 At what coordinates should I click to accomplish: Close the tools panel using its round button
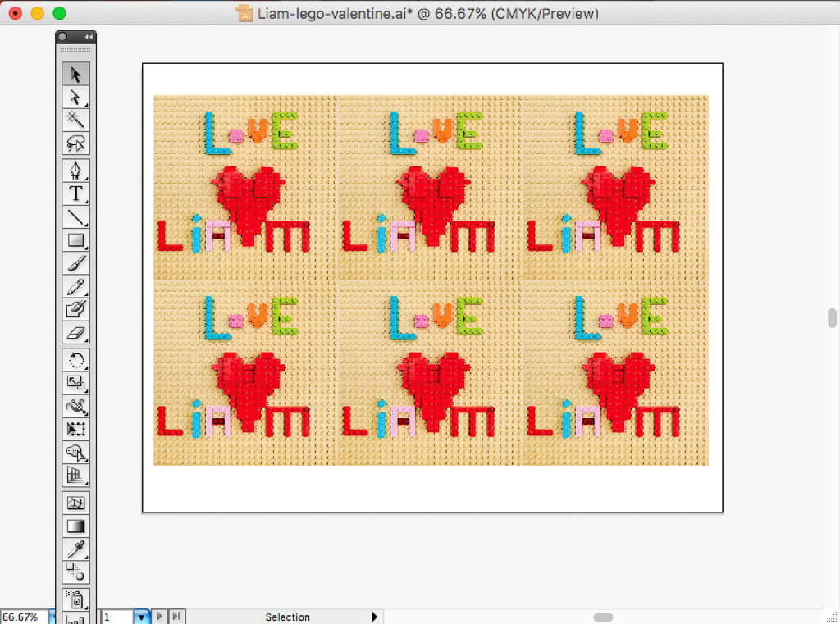point(62,36)
